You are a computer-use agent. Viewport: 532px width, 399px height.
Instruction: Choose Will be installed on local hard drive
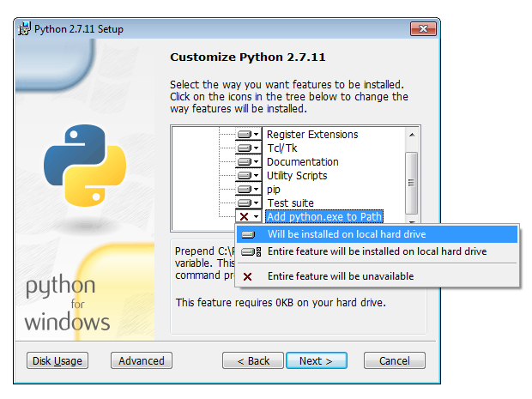[x=377, y=234]
